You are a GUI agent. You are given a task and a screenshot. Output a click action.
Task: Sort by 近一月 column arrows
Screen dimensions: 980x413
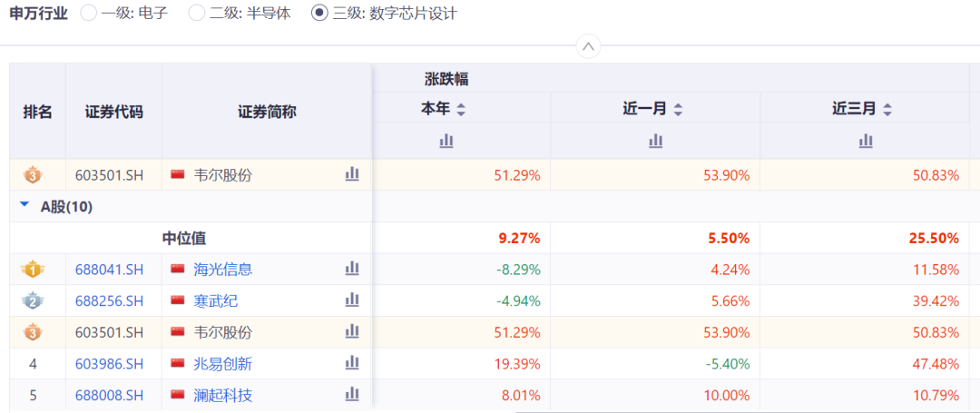coord(678,110)
